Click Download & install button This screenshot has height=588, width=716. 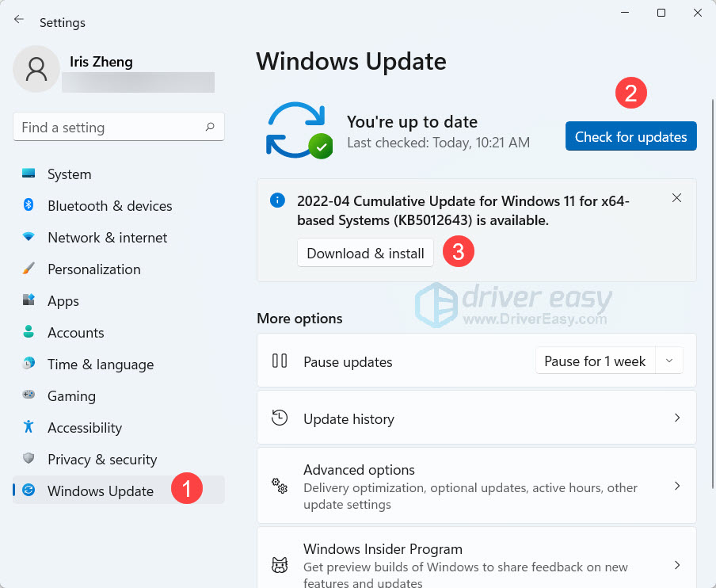pyautogui.click(x=365, y=254)
